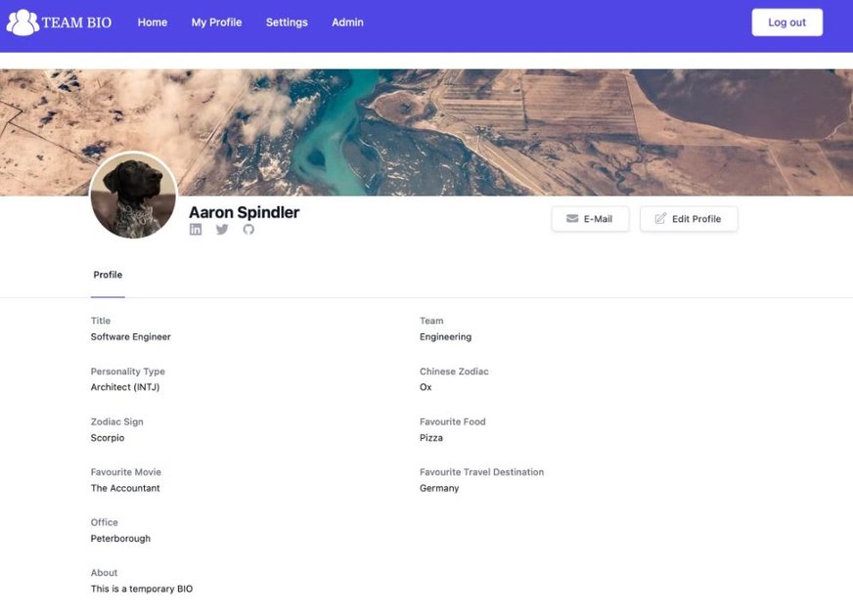Open the Settings menu
This screenshot has height=616, width=853.
coord(286,22)
